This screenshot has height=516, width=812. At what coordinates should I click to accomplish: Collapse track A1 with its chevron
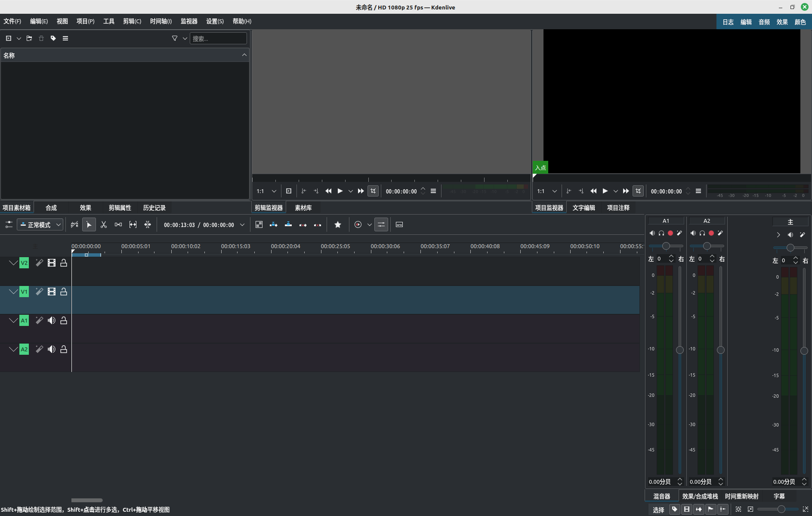tap(13, 320)
